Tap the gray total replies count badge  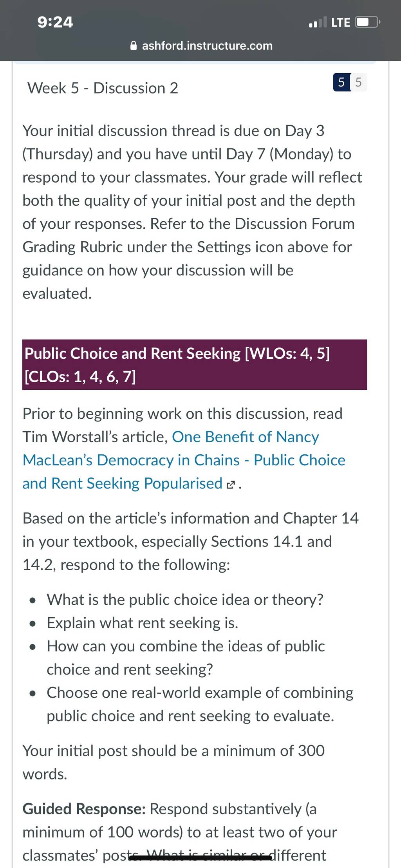click(x=359, y=82)
